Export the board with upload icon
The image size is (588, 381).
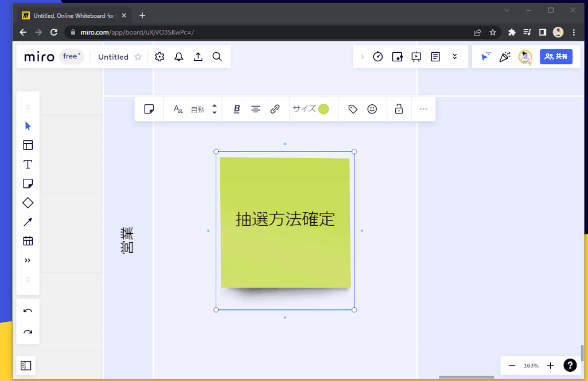198,57
